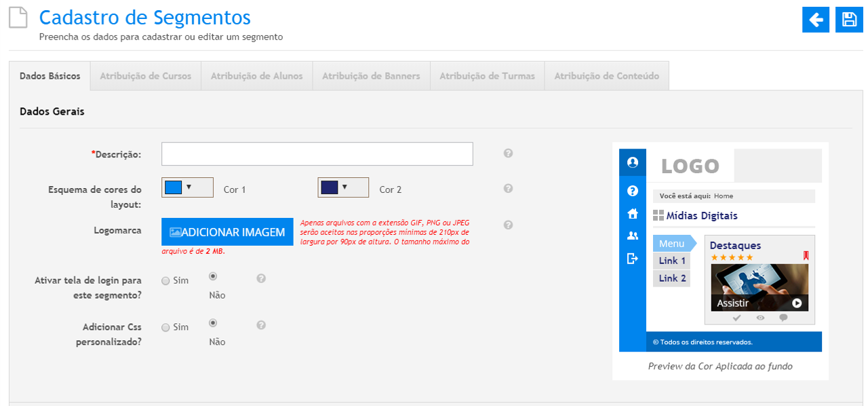Choose Sim for adding custom Css
The image size is (868, 406).
tap(165, 328)
